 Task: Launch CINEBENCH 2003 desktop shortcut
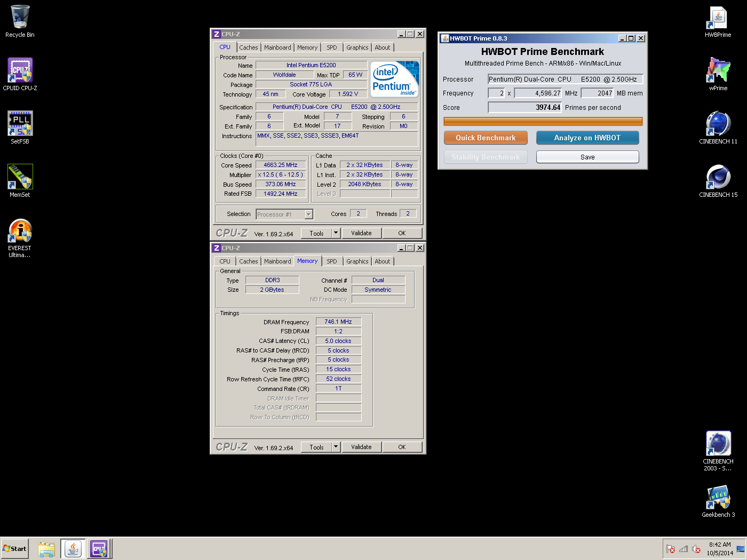[x=718, y=451]
